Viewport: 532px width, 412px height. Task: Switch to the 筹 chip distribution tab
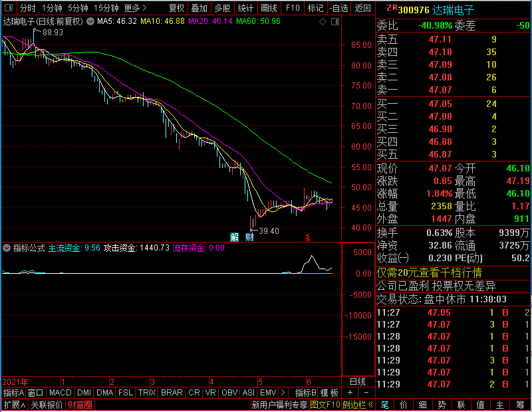520,405
